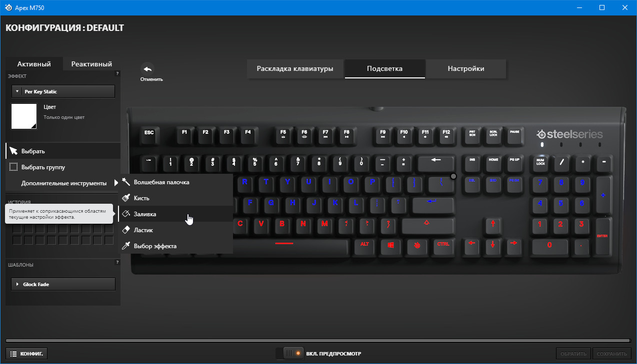Select the red numpad ENTER key

click(x=603, y=236)
